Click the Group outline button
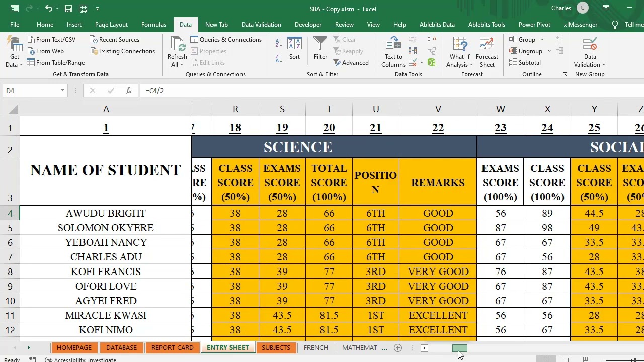644x362 pixels. click(522, 39)
